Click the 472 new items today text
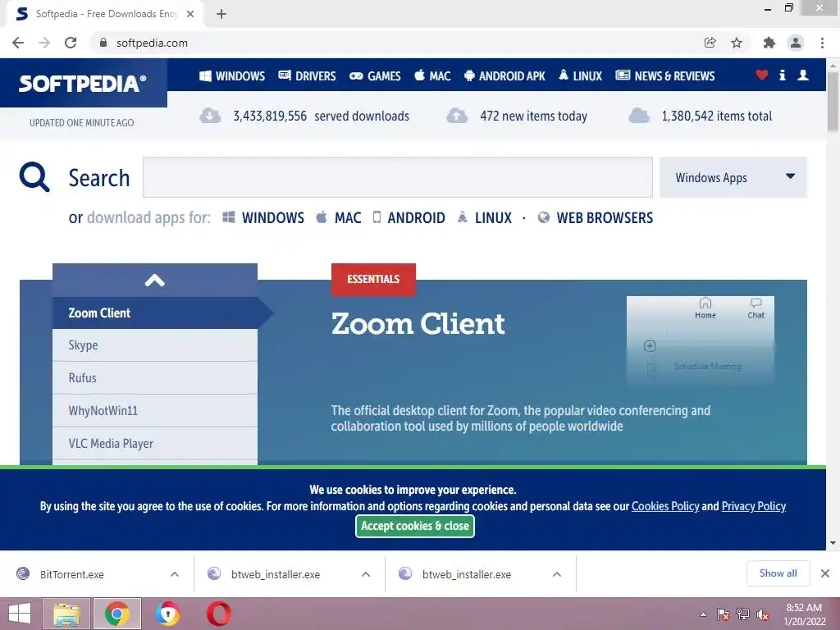The image size is (840, 630). (x=533, y=116)
